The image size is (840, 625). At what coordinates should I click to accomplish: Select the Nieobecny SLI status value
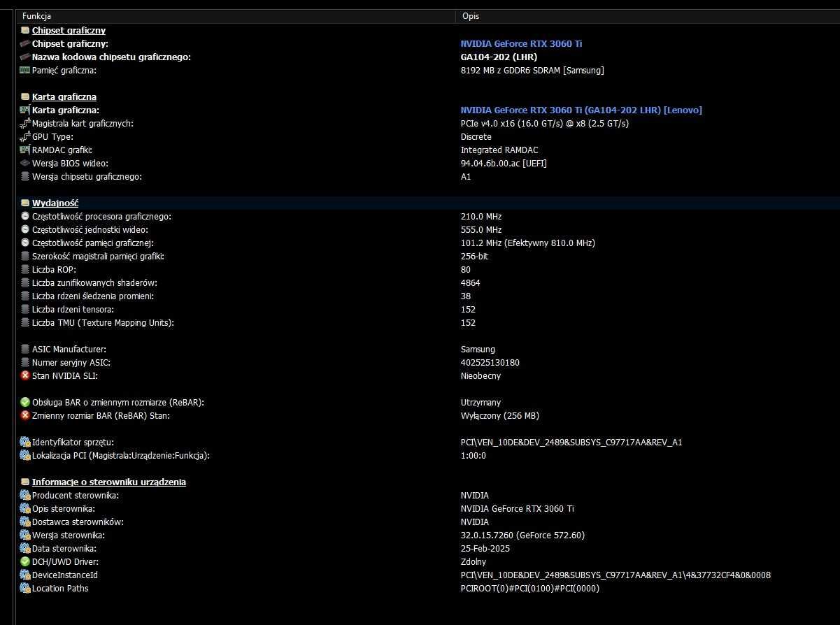pos(481,375)
